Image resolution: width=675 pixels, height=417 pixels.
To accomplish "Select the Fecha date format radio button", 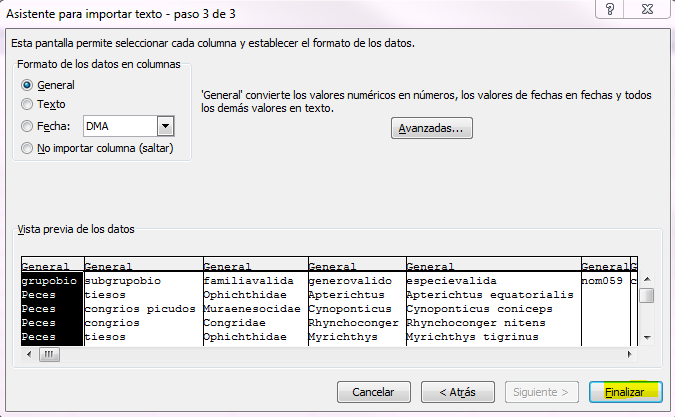I will (27, 126).
